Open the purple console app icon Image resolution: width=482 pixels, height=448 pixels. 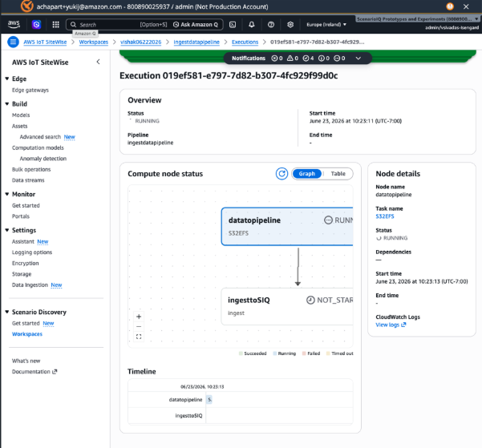point(36,25)
